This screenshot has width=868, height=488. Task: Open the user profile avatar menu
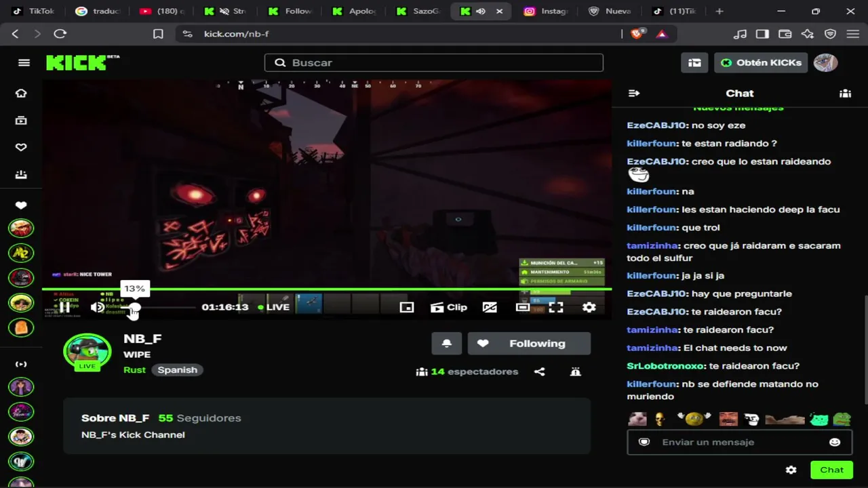click(826, 62)
